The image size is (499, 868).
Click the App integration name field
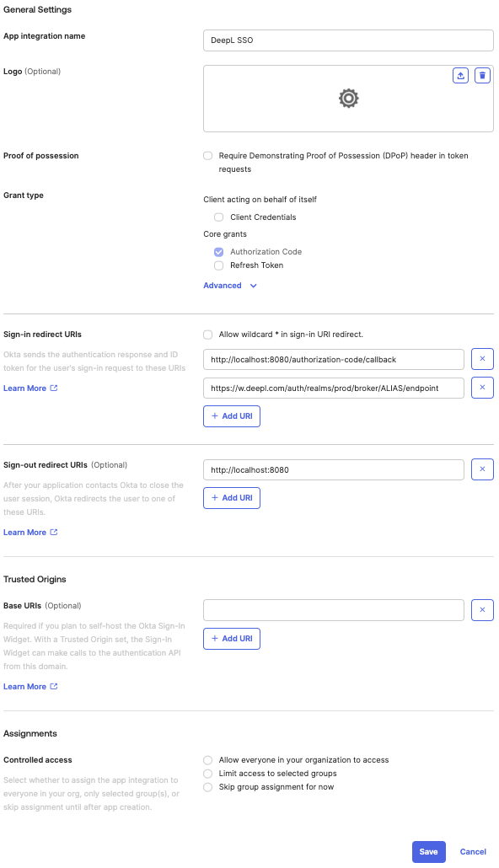click(x=348, y=40)
